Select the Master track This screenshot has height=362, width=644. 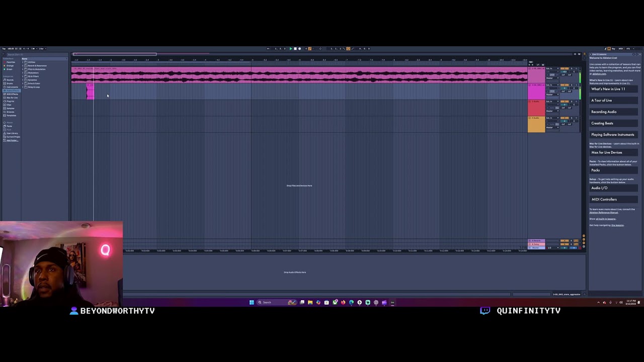pyautogui.click(x=536, y=248)
